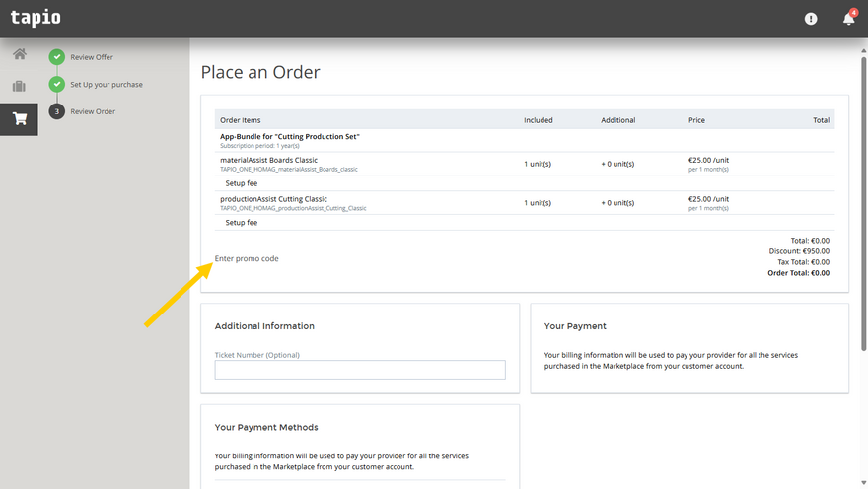
Task: Click billing information text under Your Payment
Action: pyautogui.click(x=671, y=361)
